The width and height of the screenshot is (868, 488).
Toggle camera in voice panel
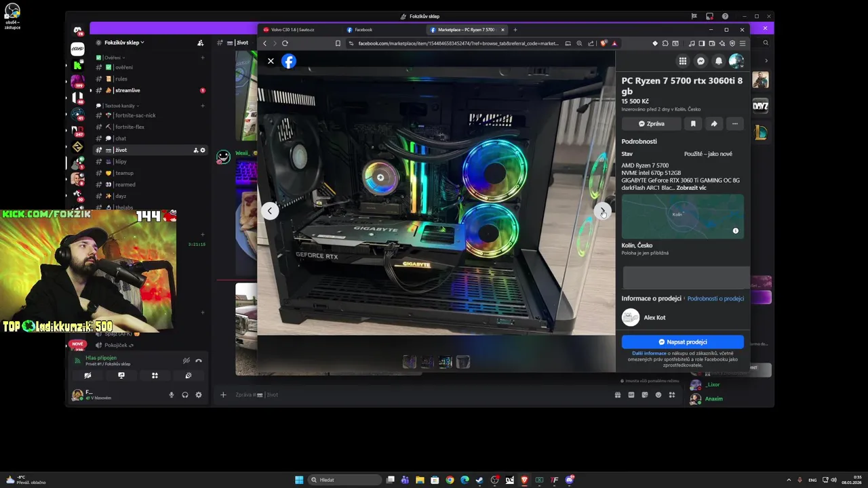tap(87, 375)
